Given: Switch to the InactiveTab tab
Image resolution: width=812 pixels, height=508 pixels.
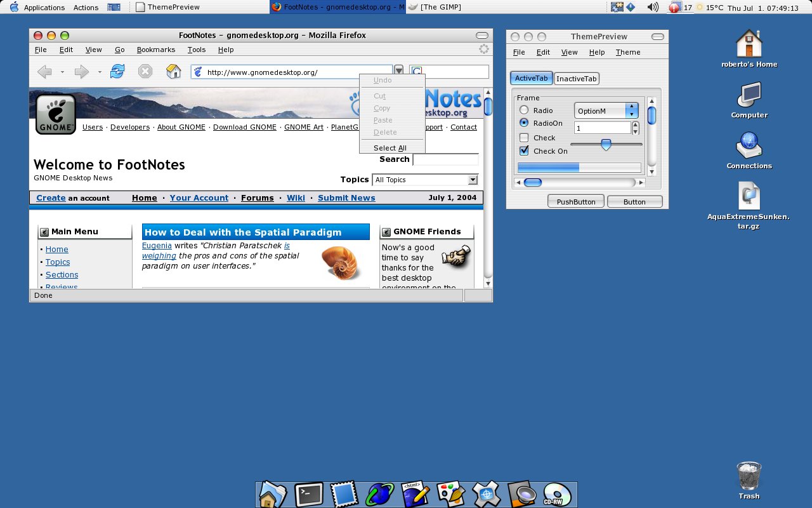Looking at the screenshot, I should [577, 79].
